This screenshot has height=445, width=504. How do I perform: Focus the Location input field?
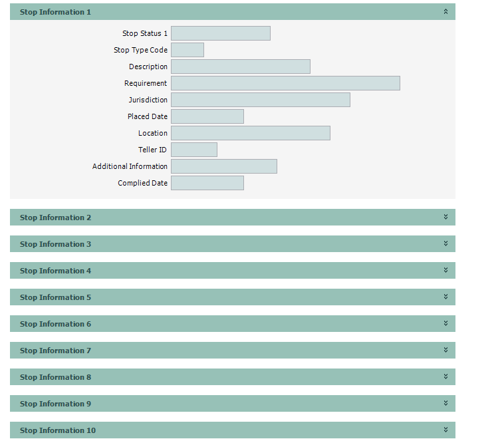(250, 133)
